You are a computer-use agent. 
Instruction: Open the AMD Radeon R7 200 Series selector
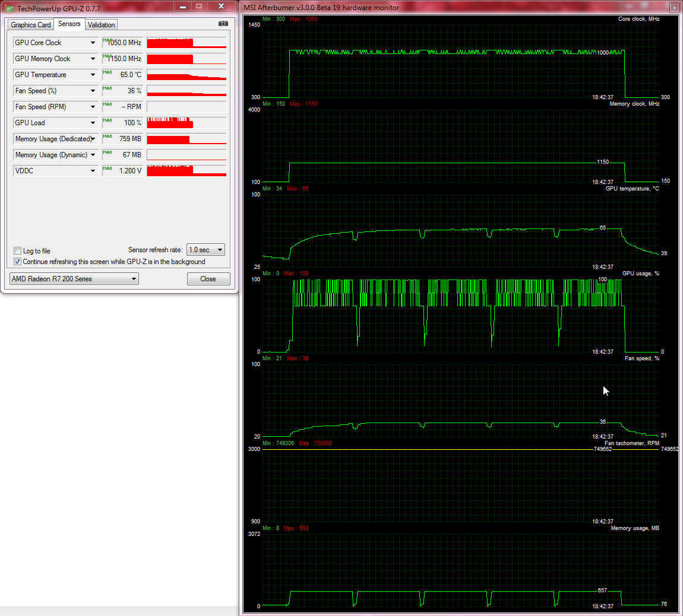(74, 278)
